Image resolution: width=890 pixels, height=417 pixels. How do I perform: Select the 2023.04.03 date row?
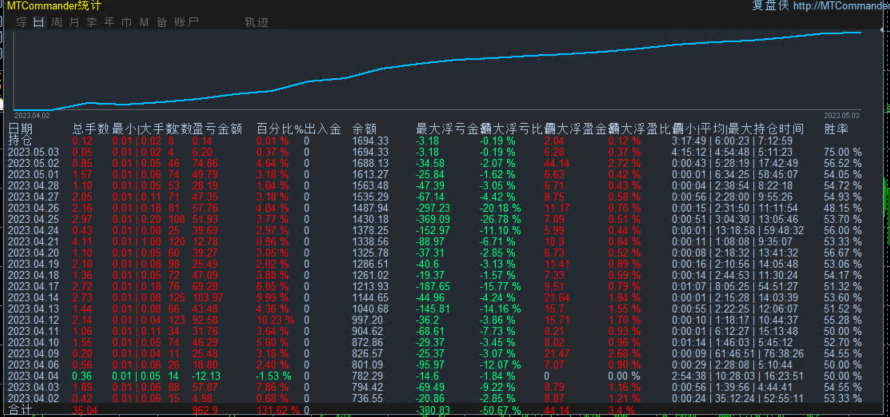(436, 387)
